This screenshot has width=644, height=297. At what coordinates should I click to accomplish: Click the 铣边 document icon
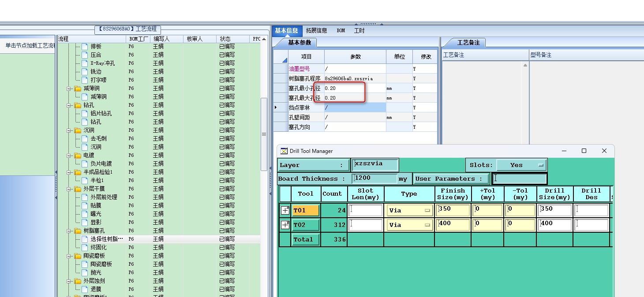85,71
